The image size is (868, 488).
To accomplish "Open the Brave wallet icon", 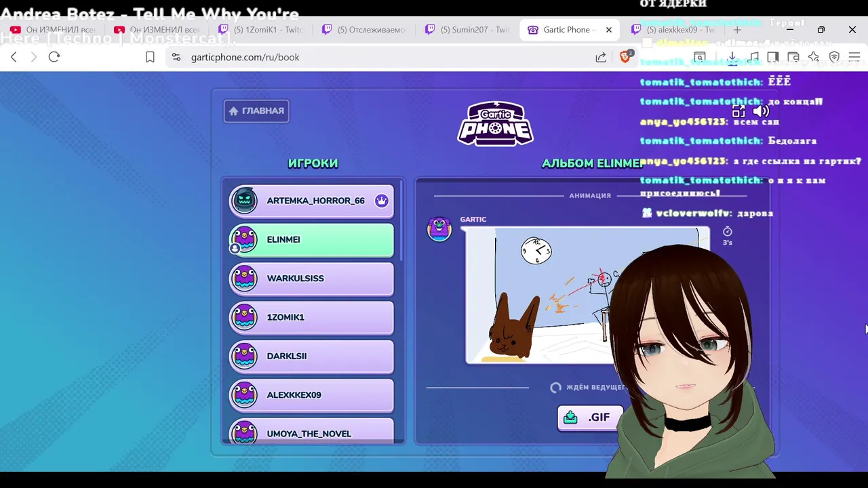I will tap(793, 57).
